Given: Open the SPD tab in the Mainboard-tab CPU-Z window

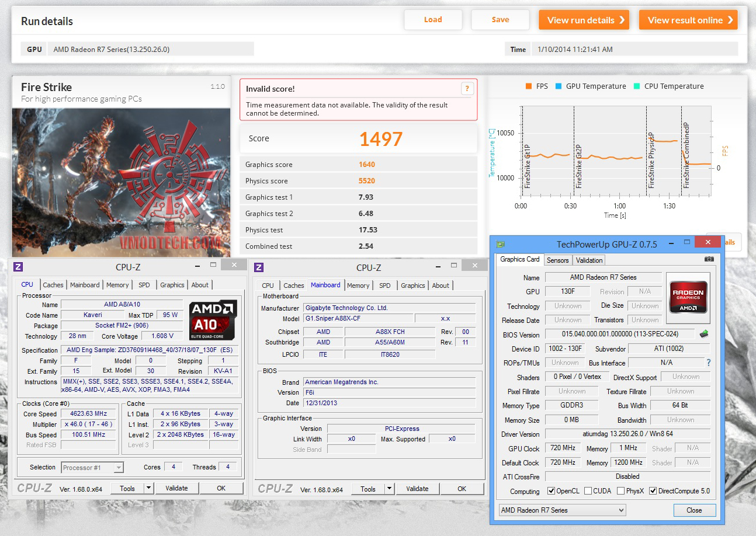Looking at the screenshot, I should (384, 286).
